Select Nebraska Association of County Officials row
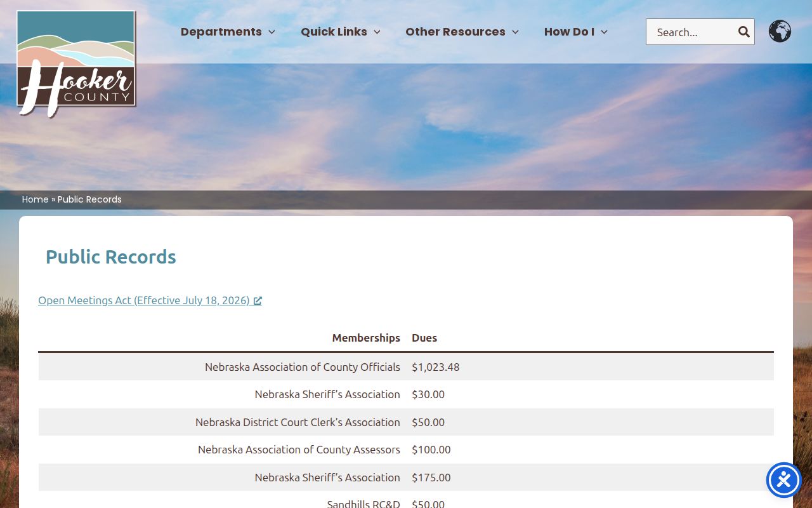This screenshot has height=508, width=812. pos(406,367)
